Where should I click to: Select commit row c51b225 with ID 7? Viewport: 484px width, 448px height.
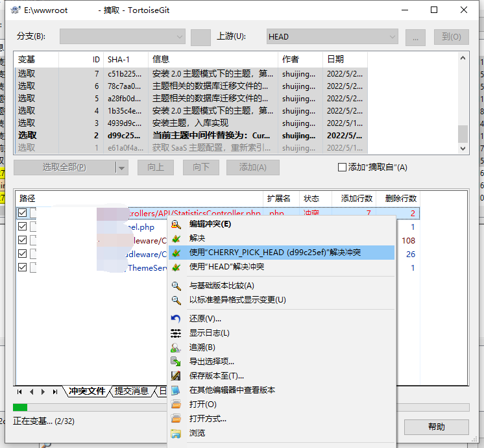click(x=191, y=74)
